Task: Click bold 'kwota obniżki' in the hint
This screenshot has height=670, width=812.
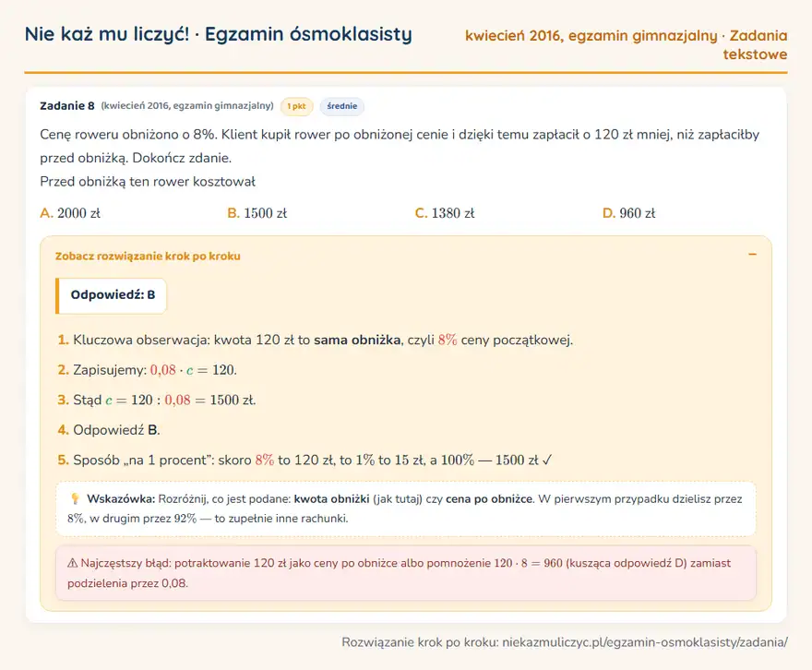Action: [331, 499]
